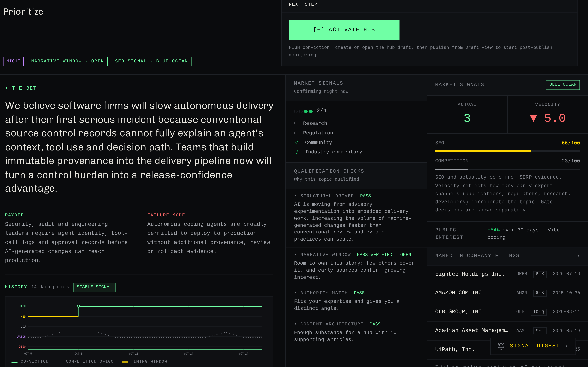Open the UiPath, Inc. filing row
Screen dimensions: 588x367
click(x=507, y=350)
